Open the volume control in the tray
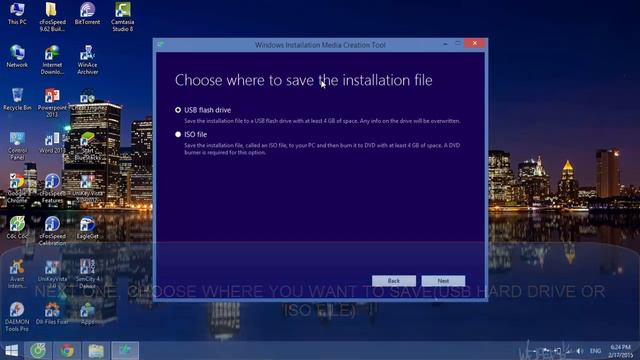The image size is (640, 360). [x=580, y=351]
